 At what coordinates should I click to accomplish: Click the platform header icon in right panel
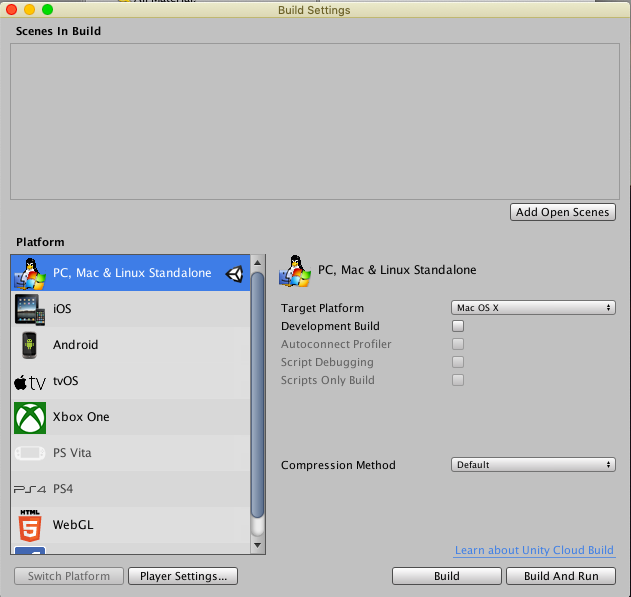295,270
